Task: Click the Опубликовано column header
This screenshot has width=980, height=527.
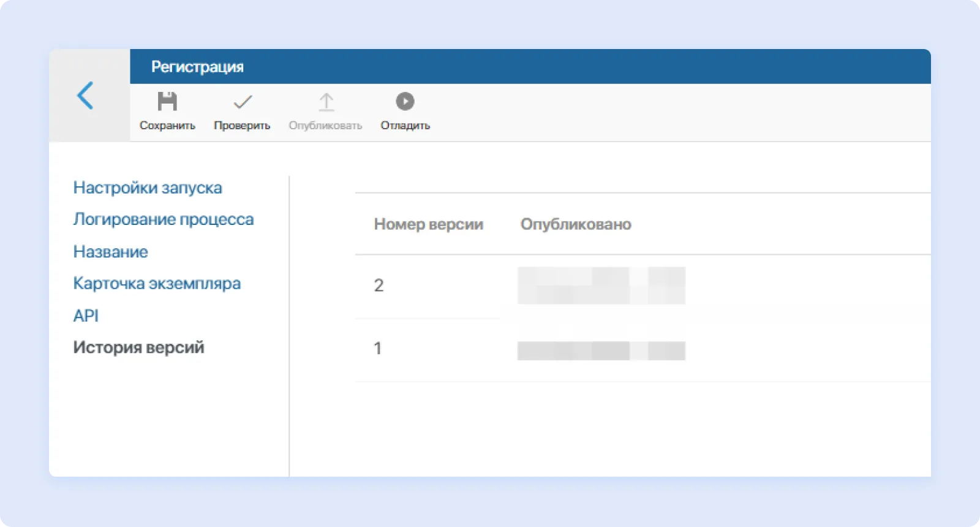Action: pyautogui.click(x=575, y=224)
